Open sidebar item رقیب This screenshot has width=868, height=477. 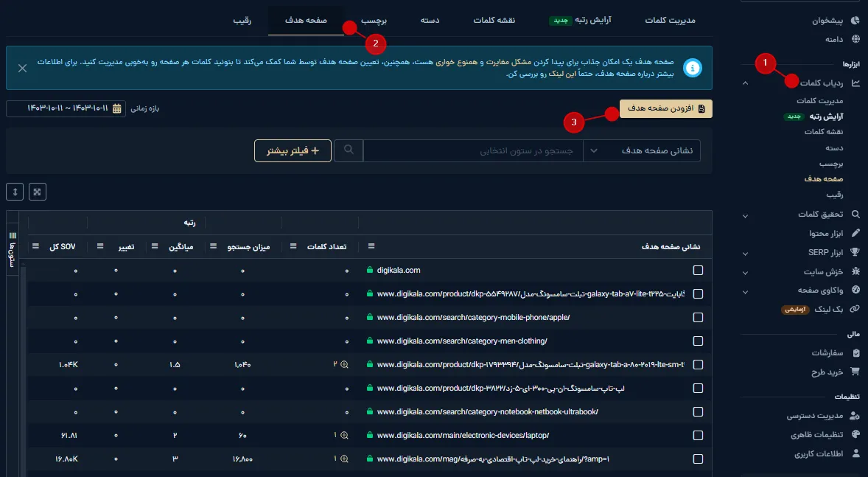point(835,195)
